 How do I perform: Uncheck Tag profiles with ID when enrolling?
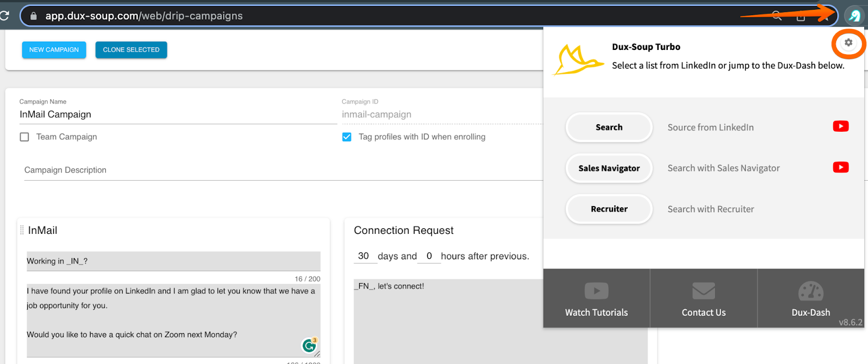coord(347,137)
